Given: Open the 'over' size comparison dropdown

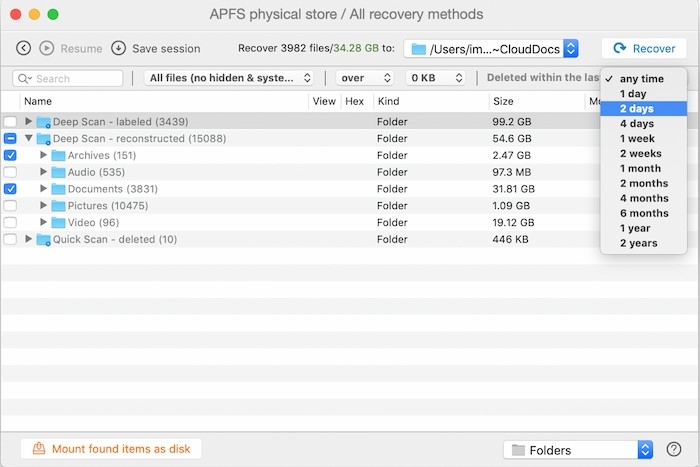Looking at the screenshot, I should click(365, 78).
